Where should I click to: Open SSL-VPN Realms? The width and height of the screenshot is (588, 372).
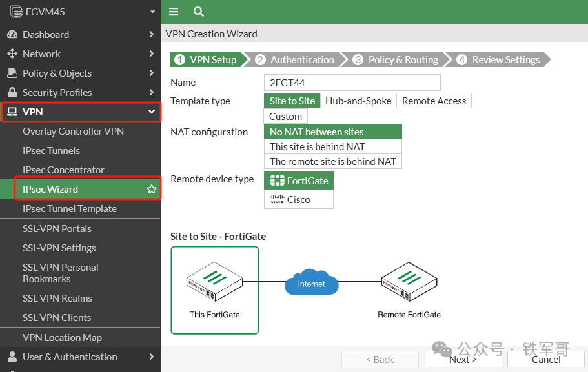coord(57,299)
